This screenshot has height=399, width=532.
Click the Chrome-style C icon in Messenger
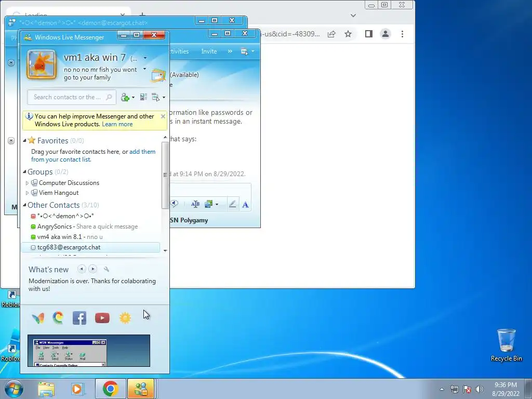pyautogui.click(x=58, y=318)
